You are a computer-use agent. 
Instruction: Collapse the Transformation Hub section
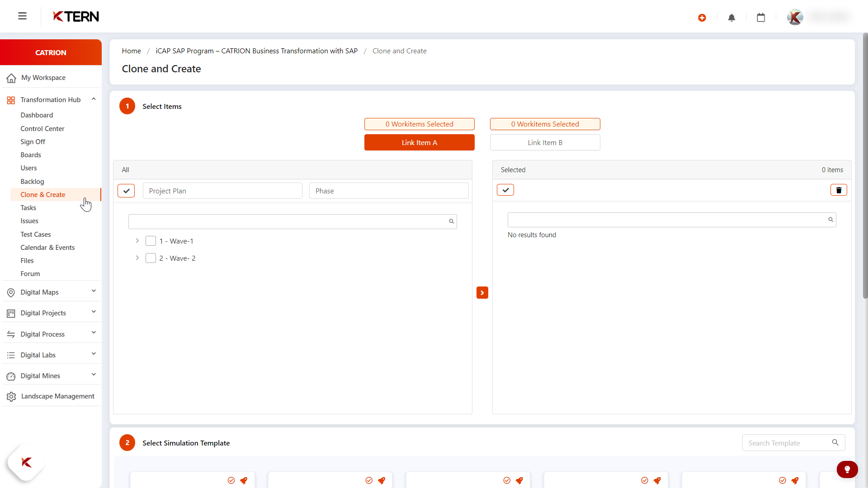point(94,99)
